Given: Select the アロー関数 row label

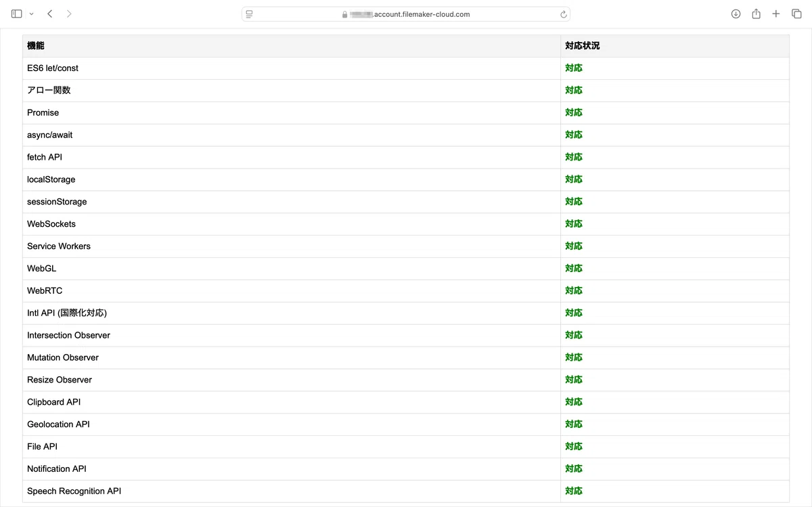Looking at the screenshot, I should click(x=49, y=90).
